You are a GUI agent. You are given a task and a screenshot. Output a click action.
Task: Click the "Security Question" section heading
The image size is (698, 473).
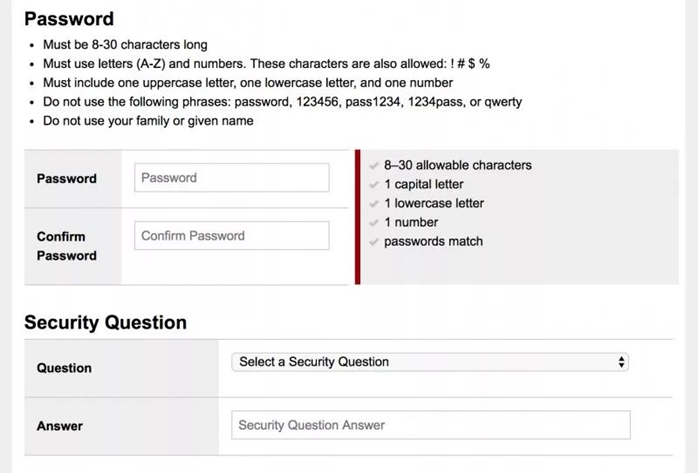(x=105, y=322)
